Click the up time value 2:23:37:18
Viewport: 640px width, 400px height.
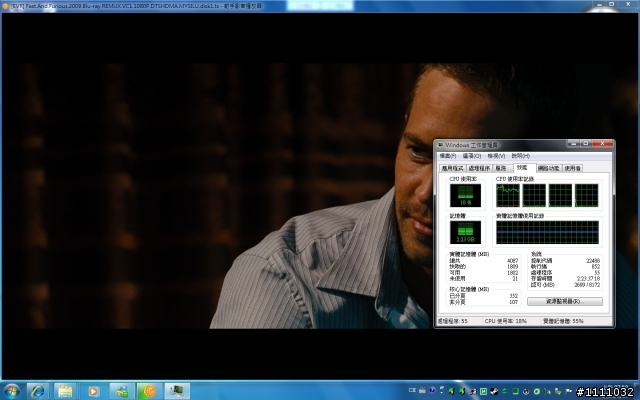[588, 278]
